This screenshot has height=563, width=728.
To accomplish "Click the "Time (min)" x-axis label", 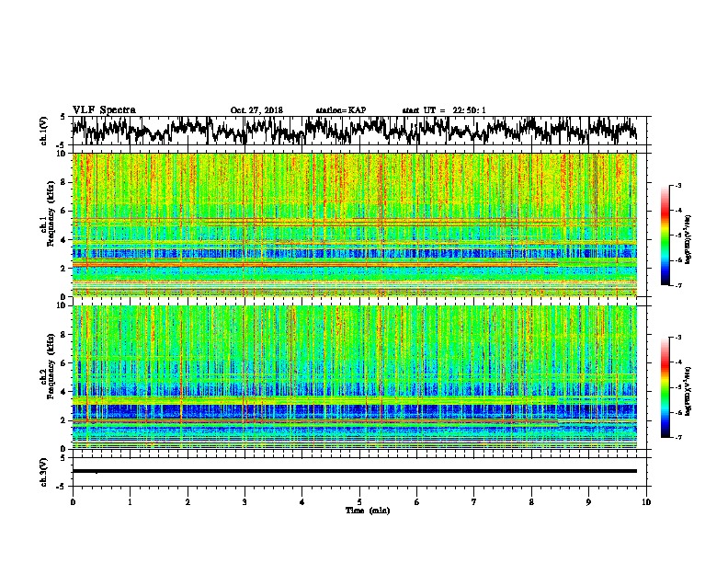I will [368, 511].
